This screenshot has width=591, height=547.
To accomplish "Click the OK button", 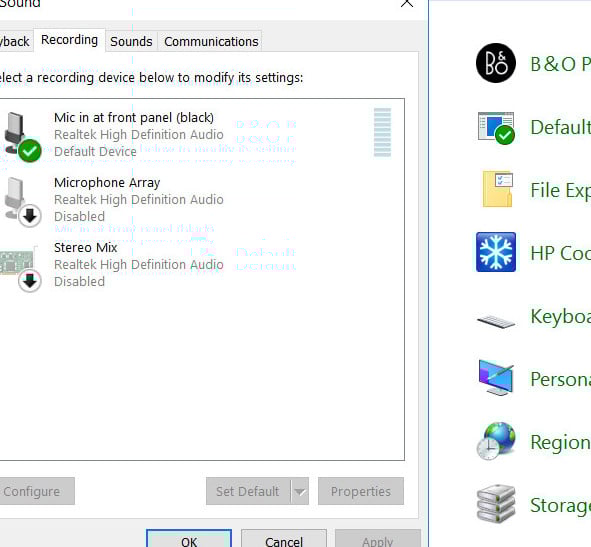I will tap(189, 539).
